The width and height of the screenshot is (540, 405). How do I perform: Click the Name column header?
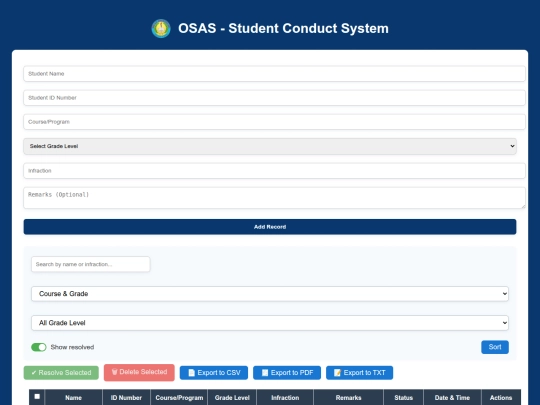[x=73, y=397]
